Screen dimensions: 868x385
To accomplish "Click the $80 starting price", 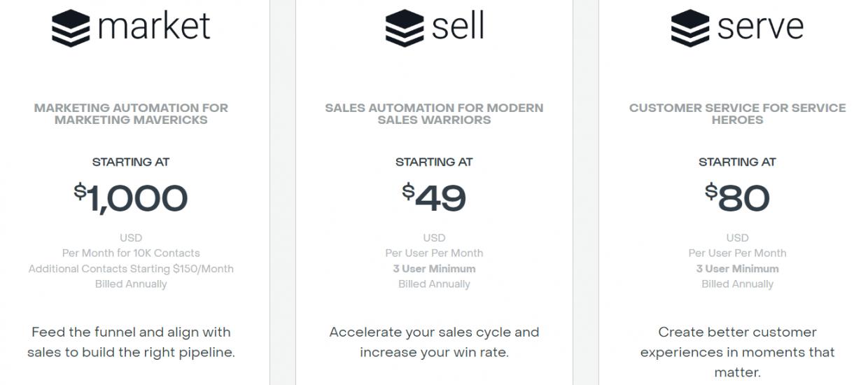I will [737, 198].
